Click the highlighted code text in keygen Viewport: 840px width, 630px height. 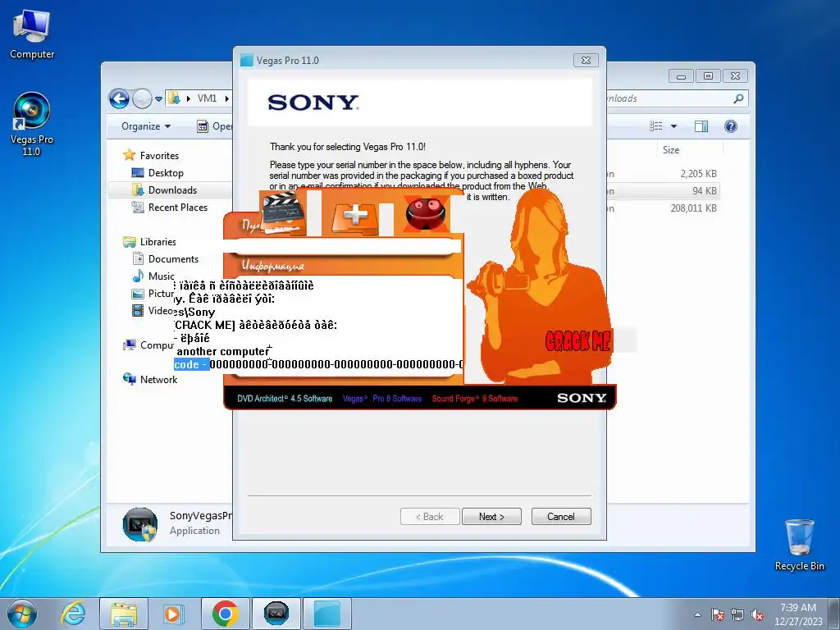pyautogui.click(x=191, y=364)
